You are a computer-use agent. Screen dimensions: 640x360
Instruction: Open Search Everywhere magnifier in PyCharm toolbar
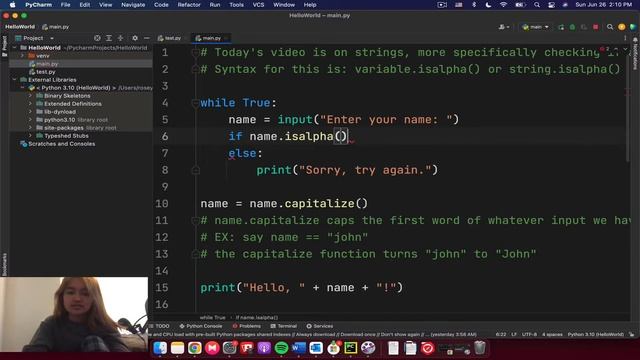(610, 27)
